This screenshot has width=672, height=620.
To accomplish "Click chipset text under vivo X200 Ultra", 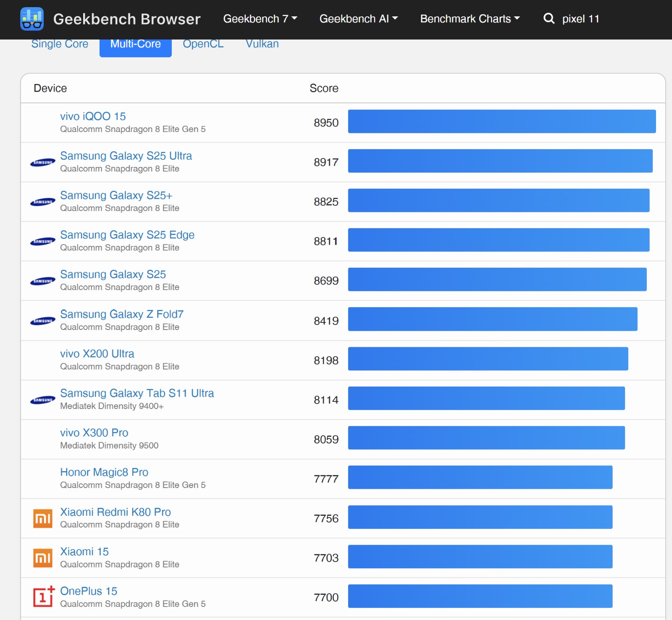I will [x=120, y=367].
